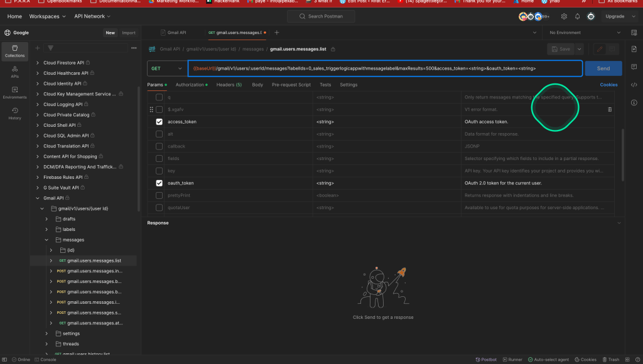Click the Search Postman field
This screenshot has height=364, width=643.
[x=321, y=16]
